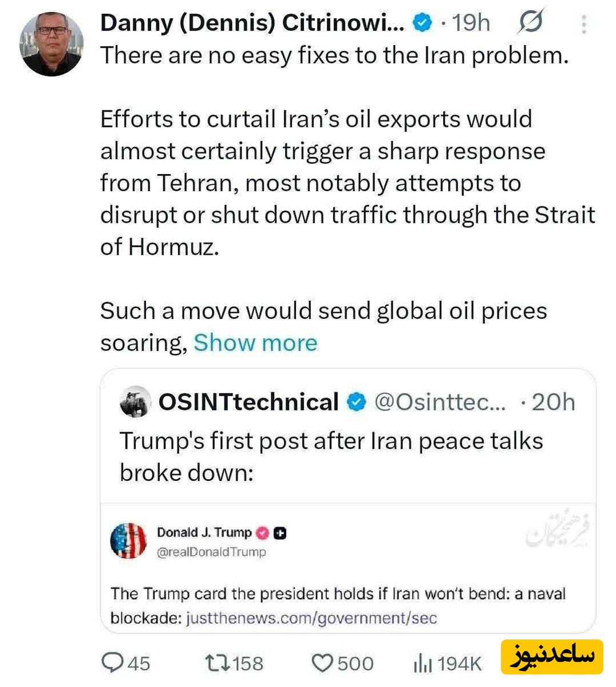
Task: Click the @realDonaldTrump handle
Action: point(211,552)
